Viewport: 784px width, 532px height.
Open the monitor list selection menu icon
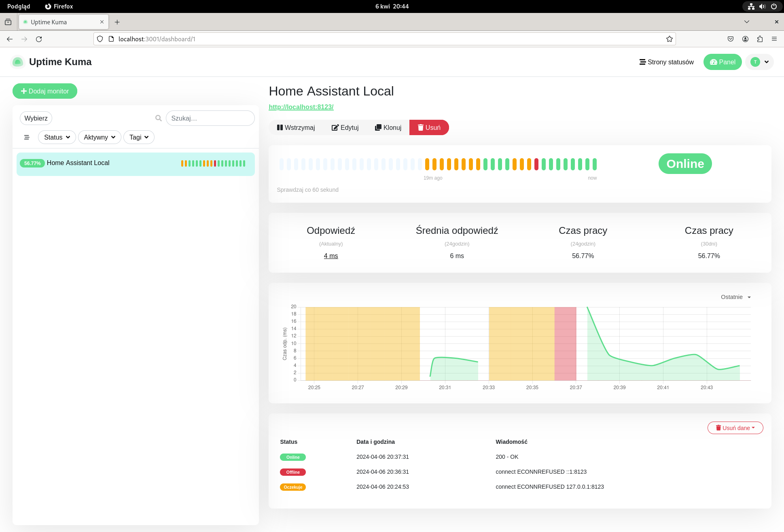(27, 137)
